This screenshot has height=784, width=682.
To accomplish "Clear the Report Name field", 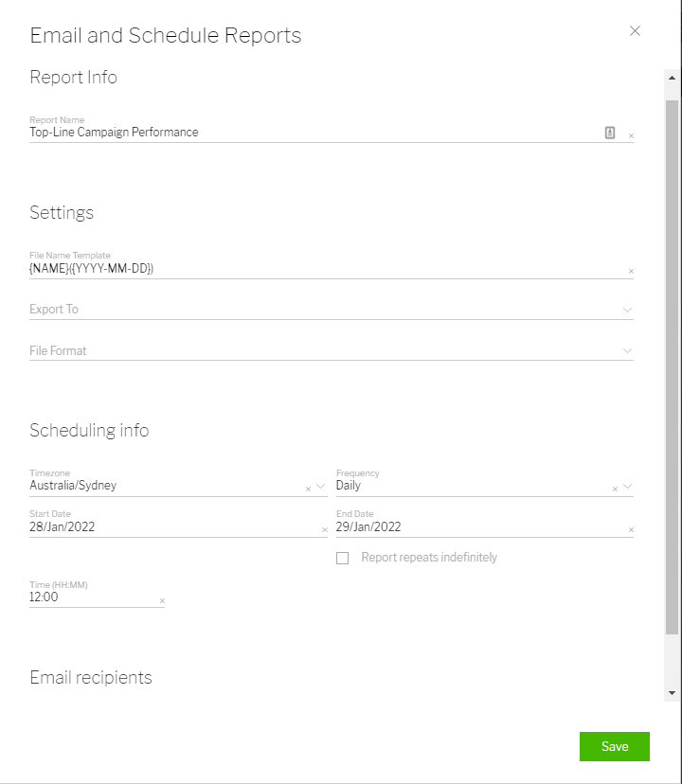I will tap(631, 136).
